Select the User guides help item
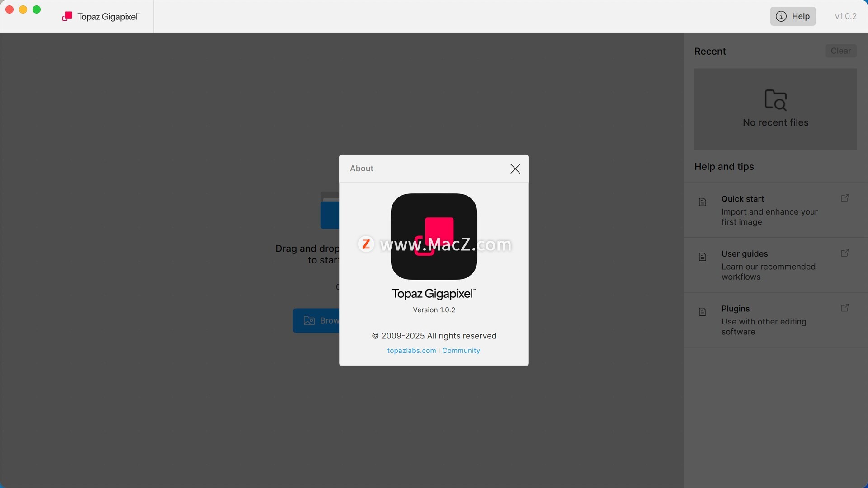This screenshot has width=868, height=488. click(x=769, y=265)
